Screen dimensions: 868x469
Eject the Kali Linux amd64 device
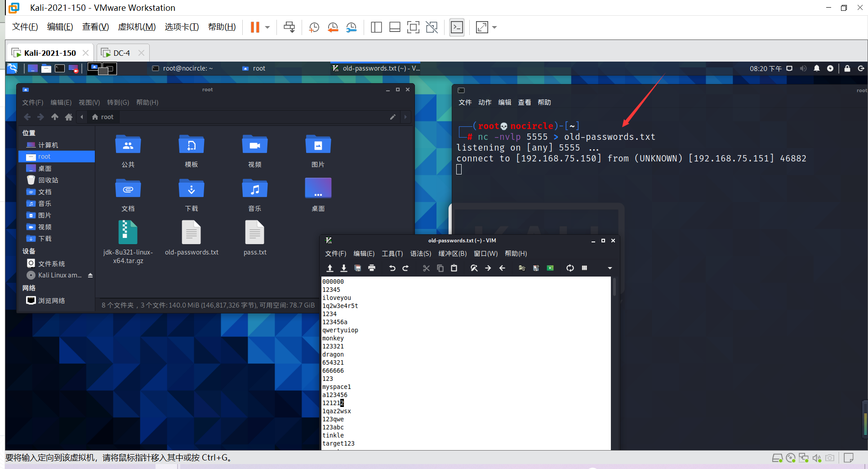90,275
